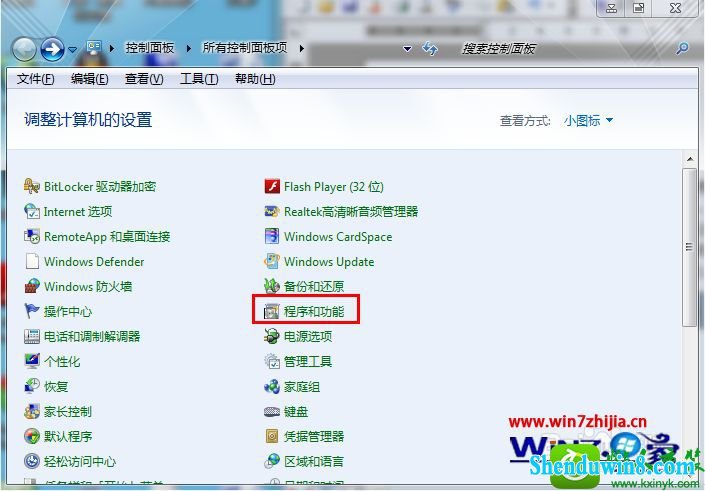
Task: Open the Realtek高清晰音频管理器 text link
Action: [x=351, y=211]
